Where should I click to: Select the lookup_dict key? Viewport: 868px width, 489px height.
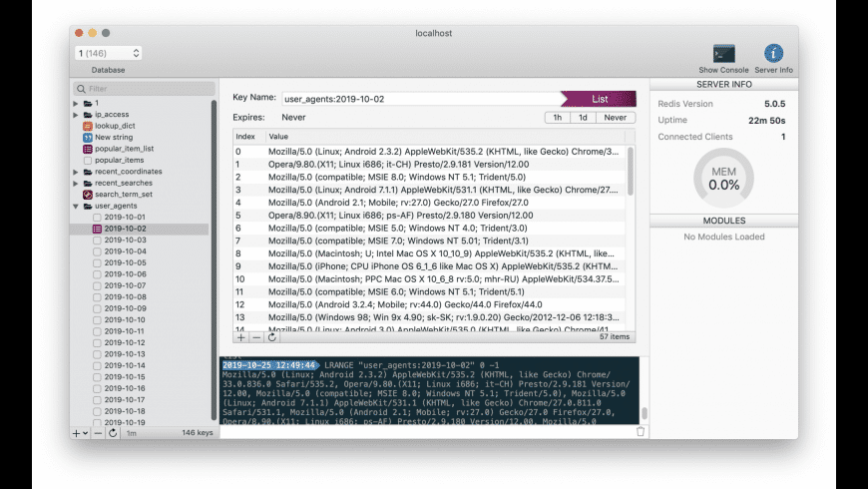tap(115, 126)
